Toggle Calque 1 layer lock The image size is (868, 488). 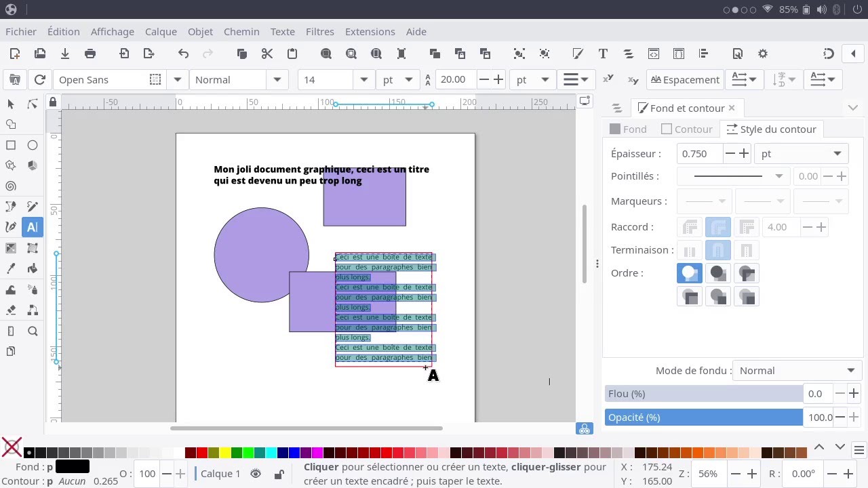point(279,474)
